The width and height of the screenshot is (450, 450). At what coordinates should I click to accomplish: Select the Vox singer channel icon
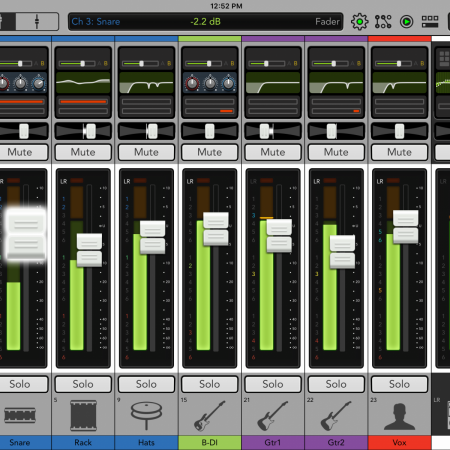click(x=399, y=416)
